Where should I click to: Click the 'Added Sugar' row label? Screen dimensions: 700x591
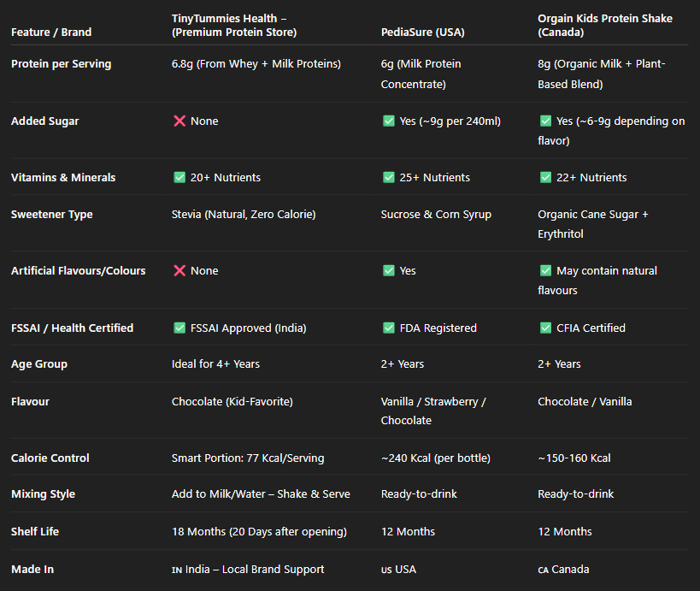tap(45, 121)
